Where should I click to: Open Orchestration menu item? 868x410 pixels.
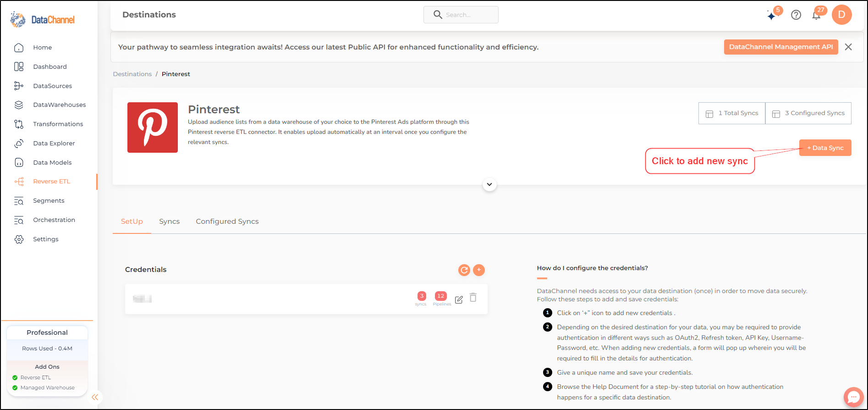coord(54,220)
